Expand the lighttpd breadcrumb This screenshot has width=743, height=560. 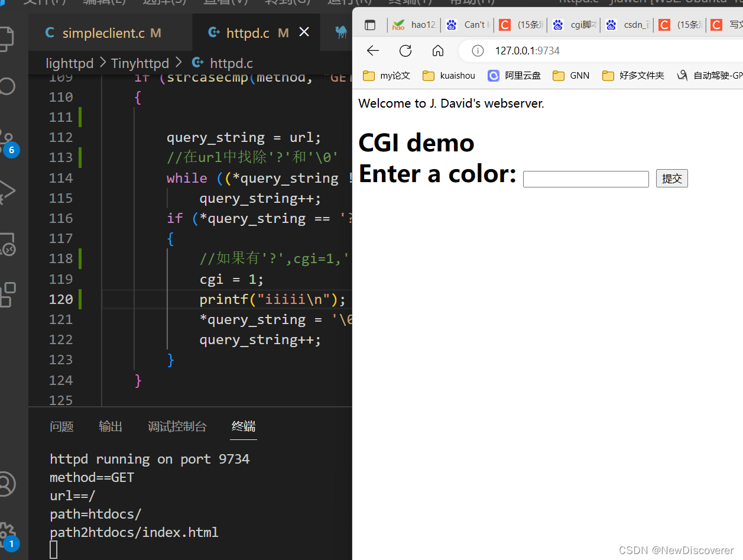pyautogui.click(x=69, y=63)
